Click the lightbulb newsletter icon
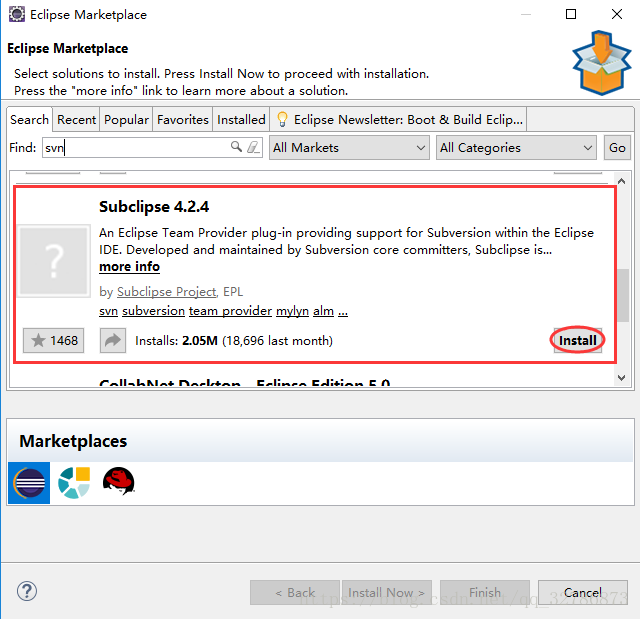The height and width of the screenshot is (619, 640). coord(282,119)
